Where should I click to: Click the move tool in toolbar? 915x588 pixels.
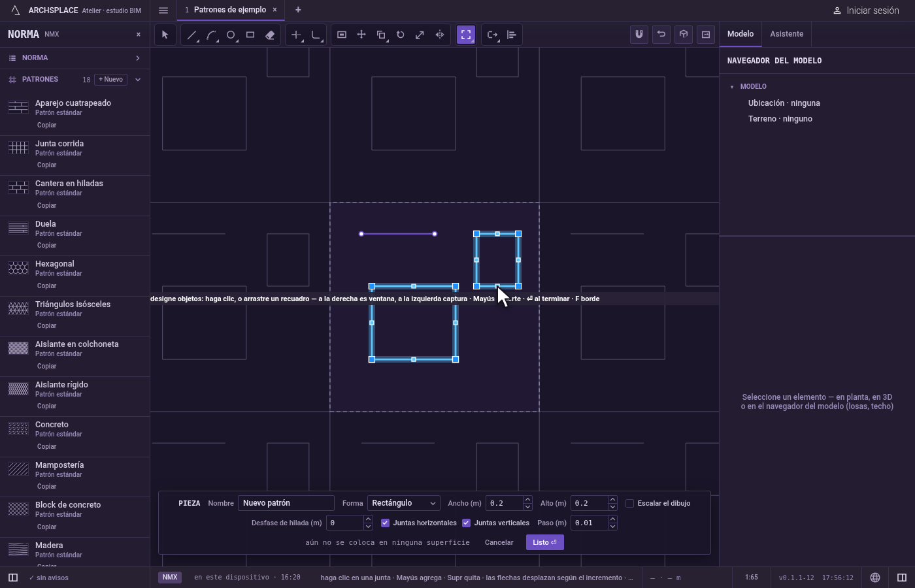click(361, 35)
